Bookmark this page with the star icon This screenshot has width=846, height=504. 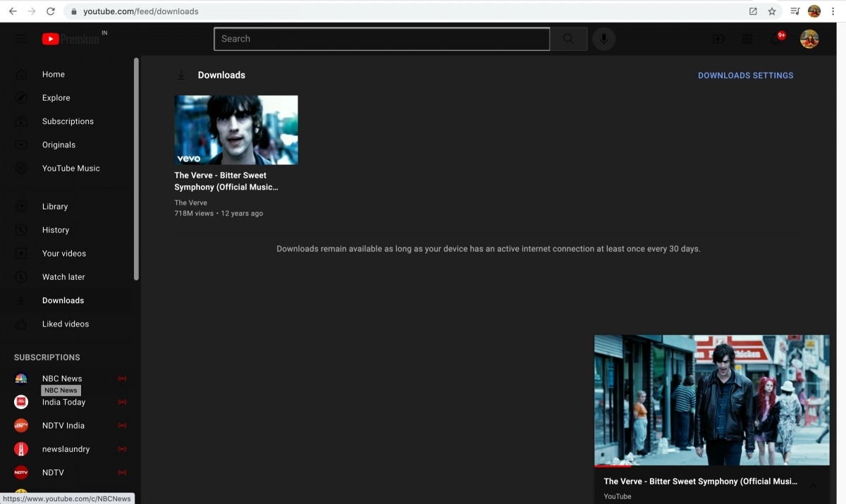pos(772,11)
